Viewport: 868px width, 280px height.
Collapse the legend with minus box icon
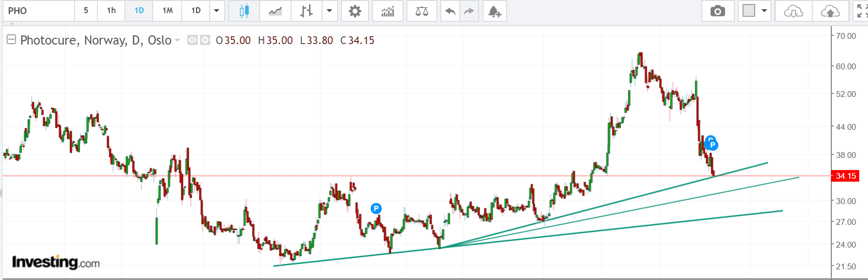[x=11, y=40]
